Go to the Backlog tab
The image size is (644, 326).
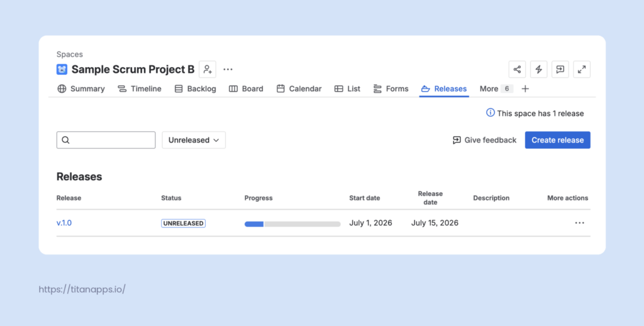point(195,89)
